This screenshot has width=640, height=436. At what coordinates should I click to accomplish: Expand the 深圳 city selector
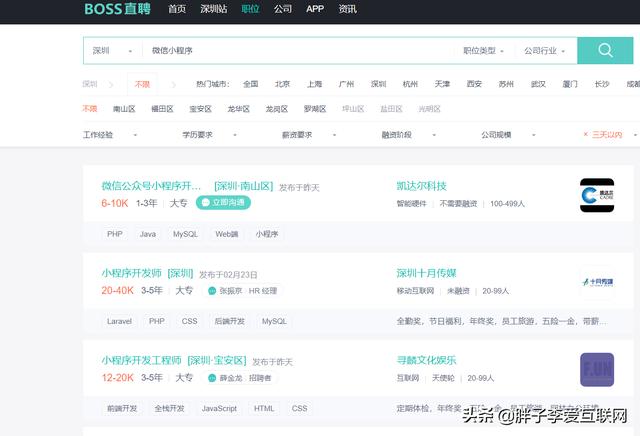click(x=112, y=51)
